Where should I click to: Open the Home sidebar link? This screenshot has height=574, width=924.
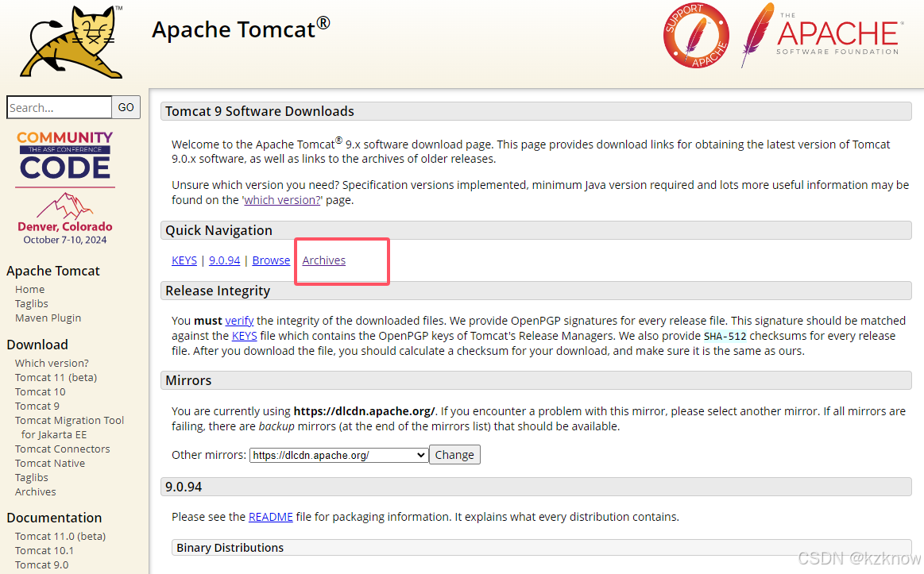[30, 289]
